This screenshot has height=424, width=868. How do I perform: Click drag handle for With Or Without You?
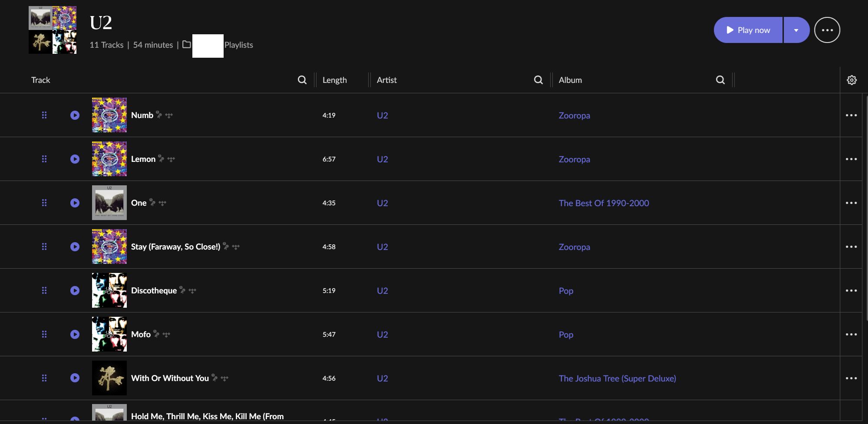pos(44,378)
